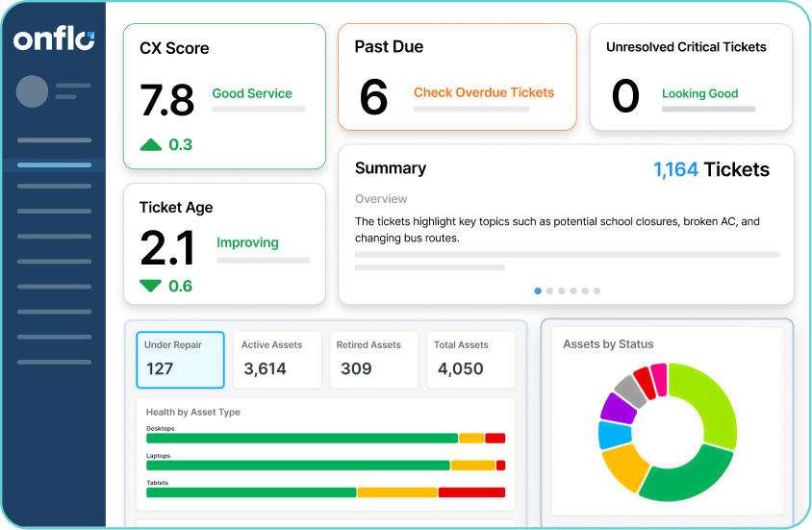Click the red segment of Tablets bar
Screen dimensions: 812x530
click(471, 492)
